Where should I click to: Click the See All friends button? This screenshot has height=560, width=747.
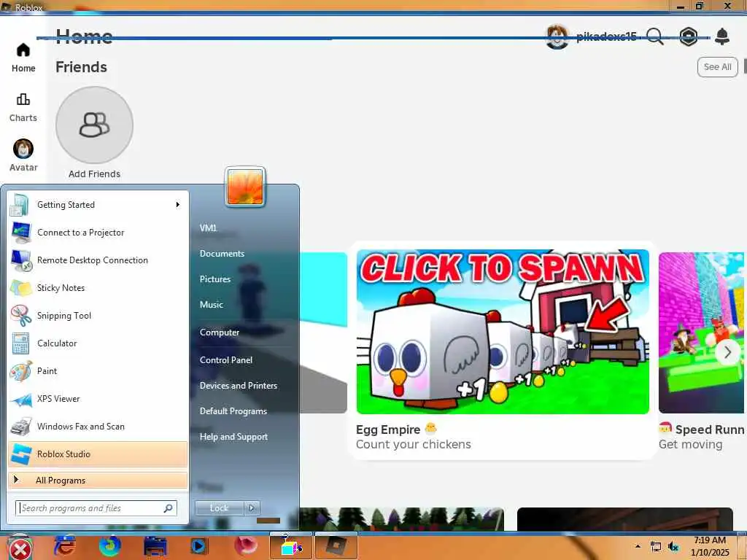pyautogui.click(x=718, y=67)
